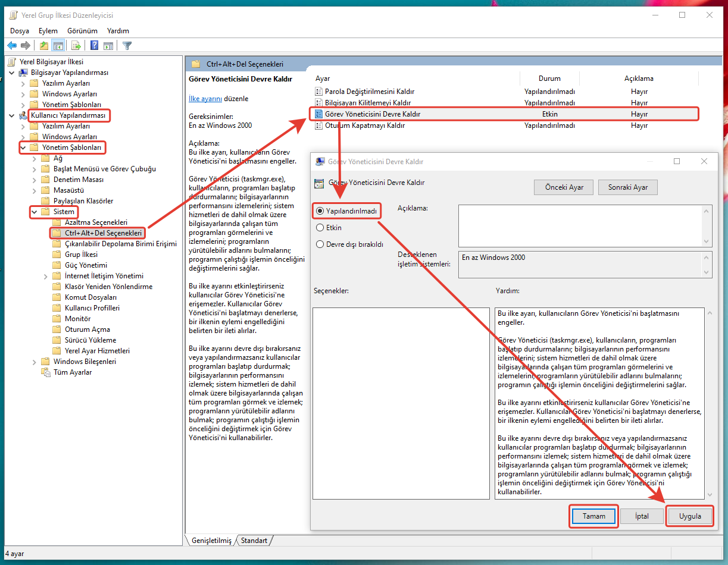
Task: Select the Yapılandırılmadı radio button
Action: point(320,211)
